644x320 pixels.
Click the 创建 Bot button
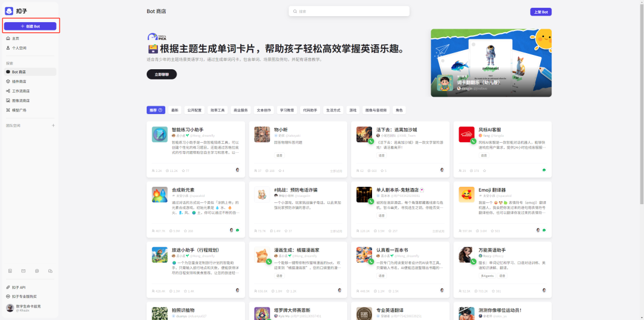[30, 26]
